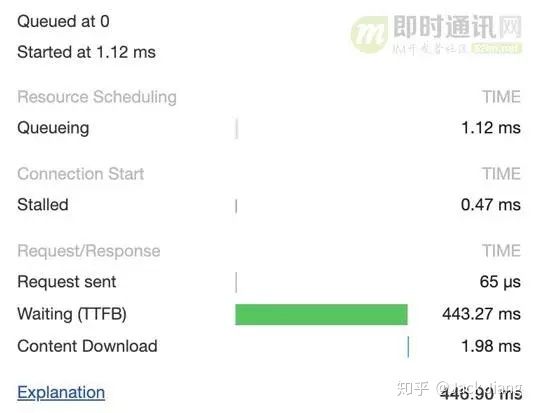Click the 65 μs request sent value

[x=500, y=282]
